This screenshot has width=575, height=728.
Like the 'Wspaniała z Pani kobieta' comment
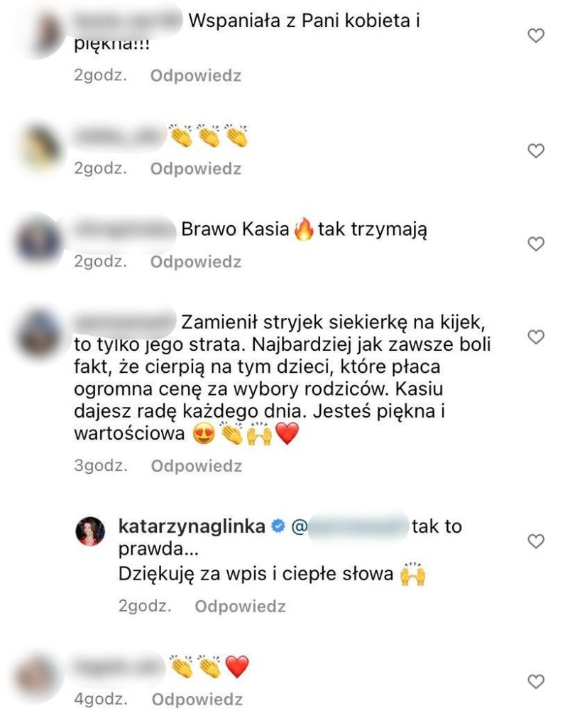coord(536,36)
